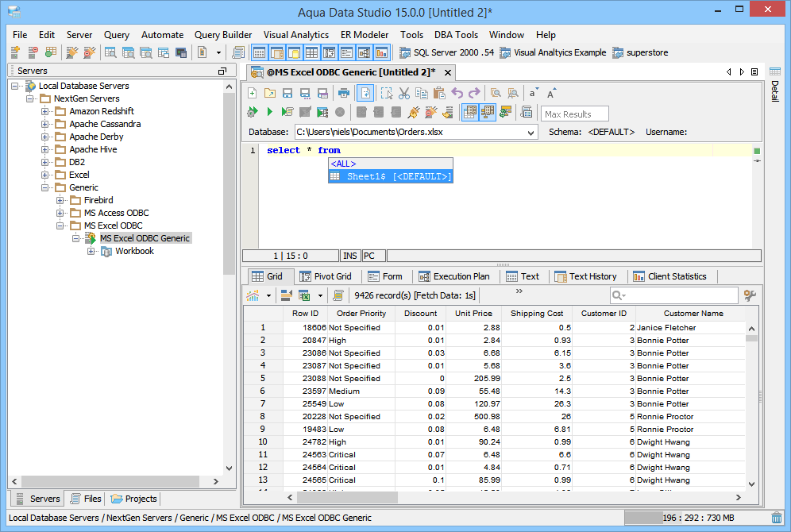791x532 pixels.
Task: Open the Text History tab
Action: tap(585, 276)
